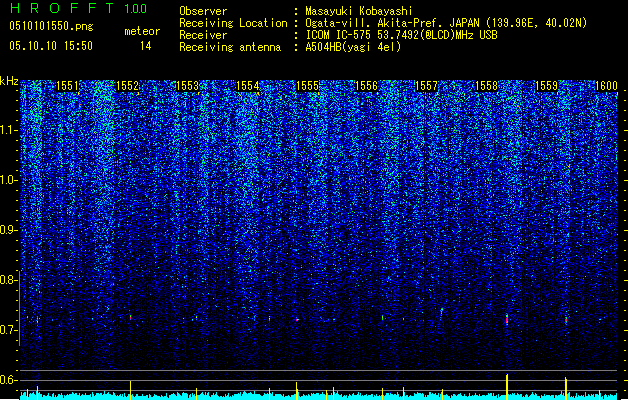Click the 1557 time marker
Screen dimensions: 629x400
click(426, 86)
